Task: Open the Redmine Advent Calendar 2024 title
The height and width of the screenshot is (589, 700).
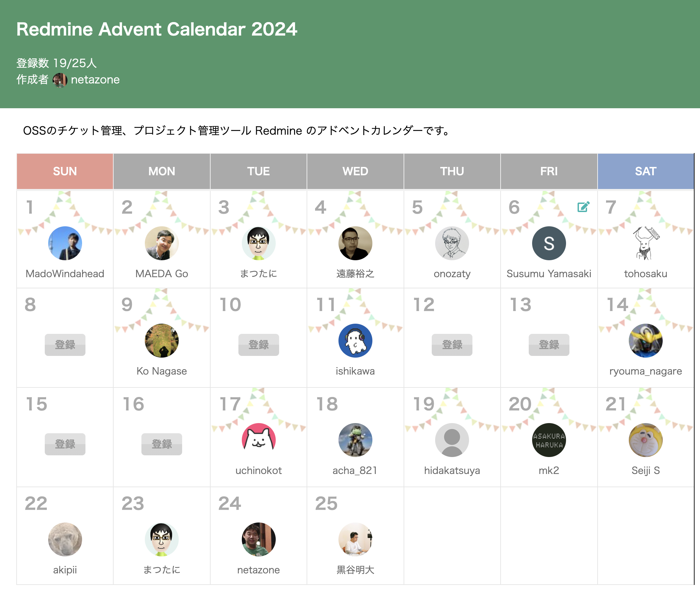Action: click(157, 29)
